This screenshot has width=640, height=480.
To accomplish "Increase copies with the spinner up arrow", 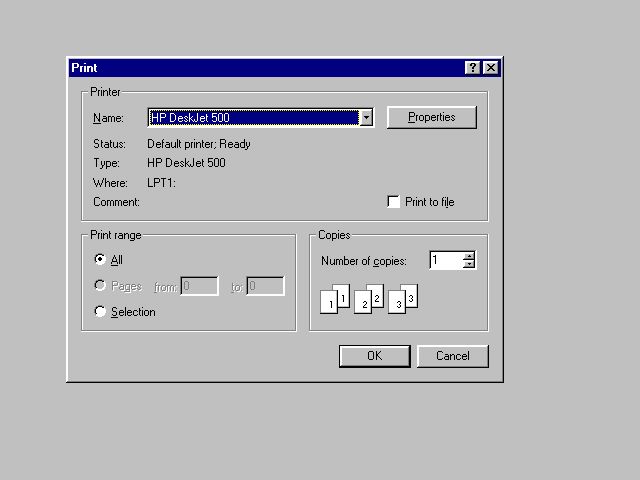I will 469,256.
